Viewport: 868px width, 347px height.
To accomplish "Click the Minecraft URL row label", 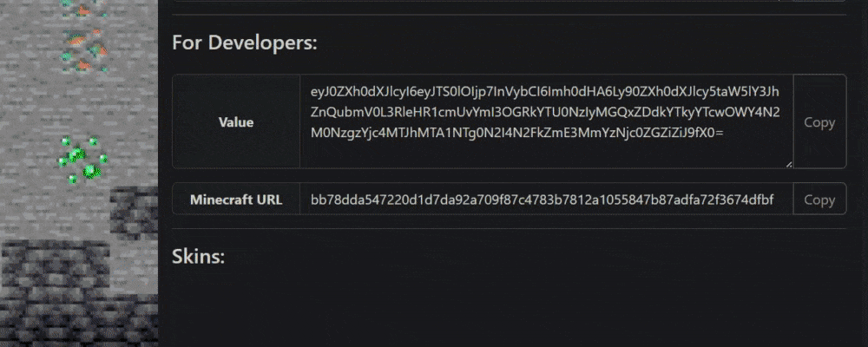I will (x=236, y=200).
